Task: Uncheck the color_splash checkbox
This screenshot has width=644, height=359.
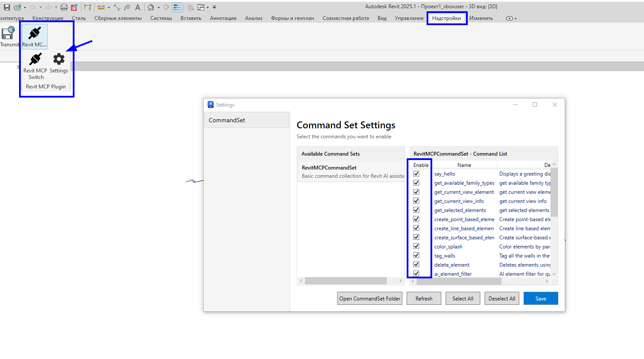Action: click(x=416, y=246)
